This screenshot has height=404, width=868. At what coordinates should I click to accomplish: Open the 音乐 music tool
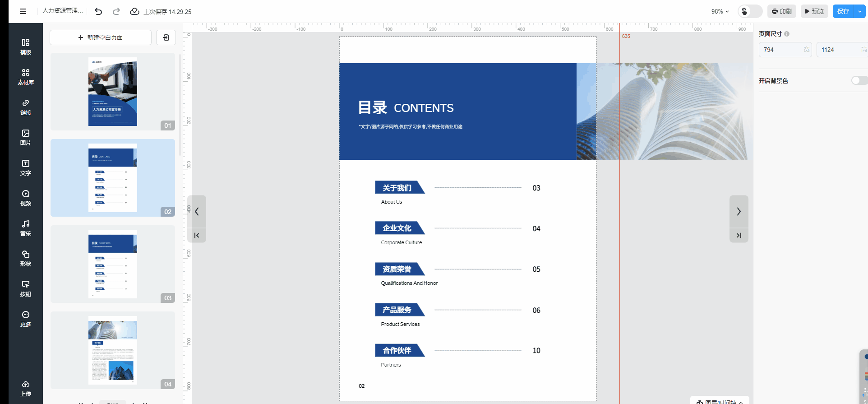pyautogui.click(x=26, y=228)
